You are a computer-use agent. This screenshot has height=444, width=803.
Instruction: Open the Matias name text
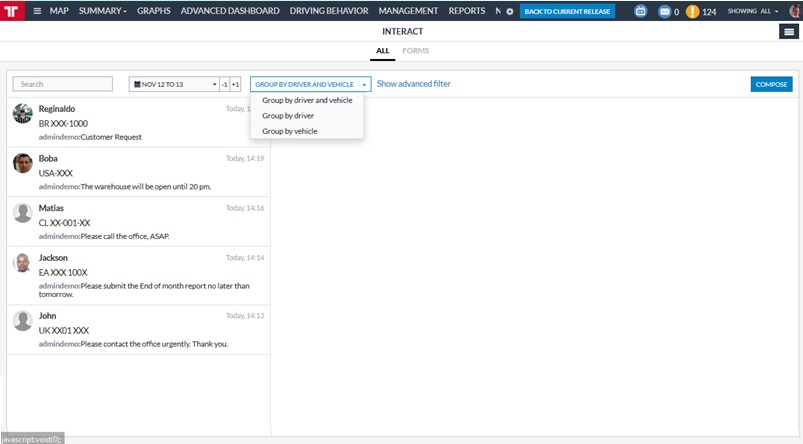click(51, 208)
